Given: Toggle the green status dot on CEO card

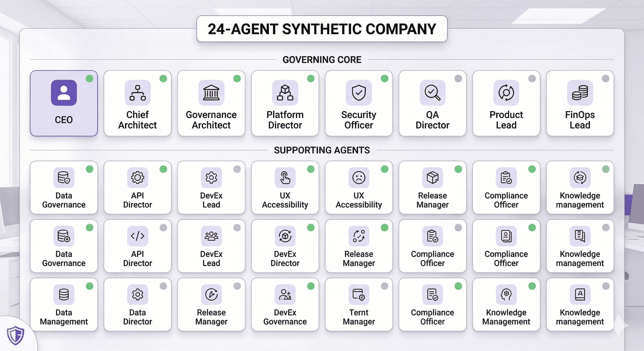Looking at the screenshot, I should [x=89, y=78].
